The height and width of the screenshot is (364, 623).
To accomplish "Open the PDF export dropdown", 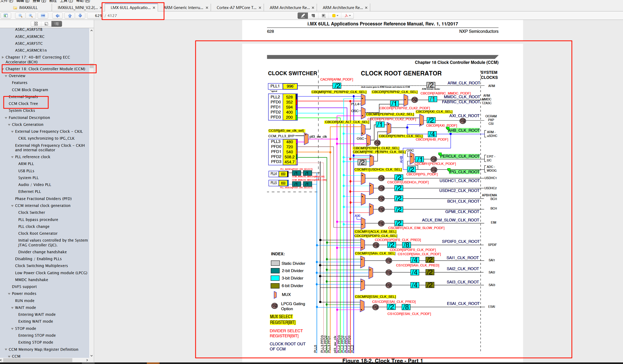I will pos(348,16).
